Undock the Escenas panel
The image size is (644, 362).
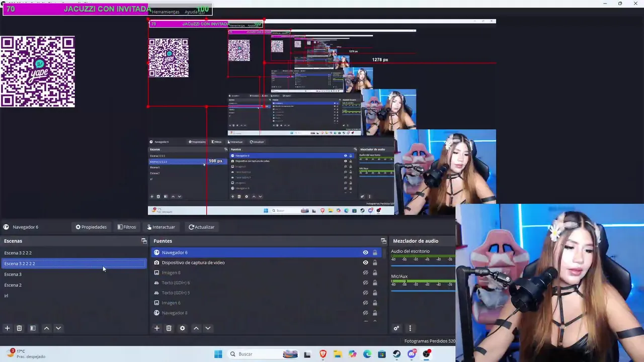[x=144, y=241]
